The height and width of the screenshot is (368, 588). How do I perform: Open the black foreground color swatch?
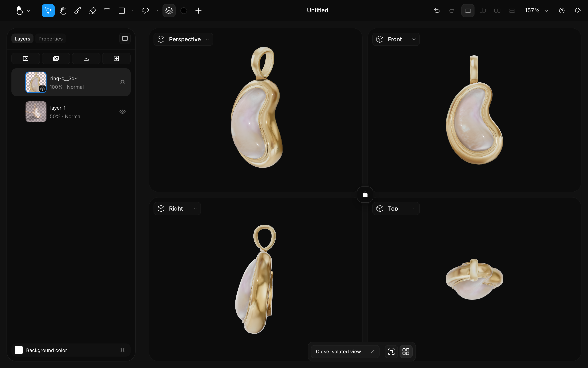tap(184, 10)
